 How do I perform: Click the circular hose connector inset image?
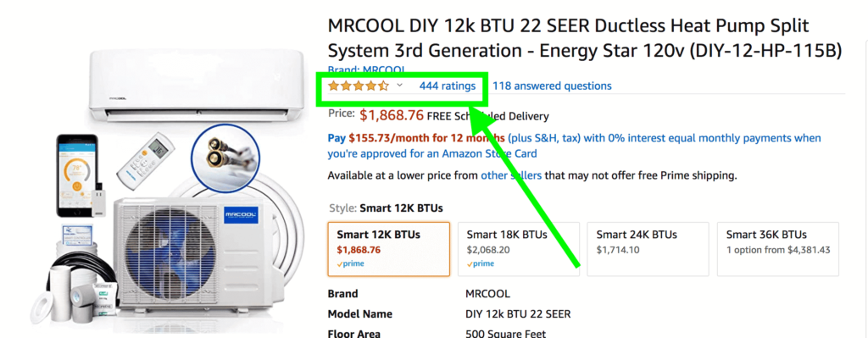225,157
